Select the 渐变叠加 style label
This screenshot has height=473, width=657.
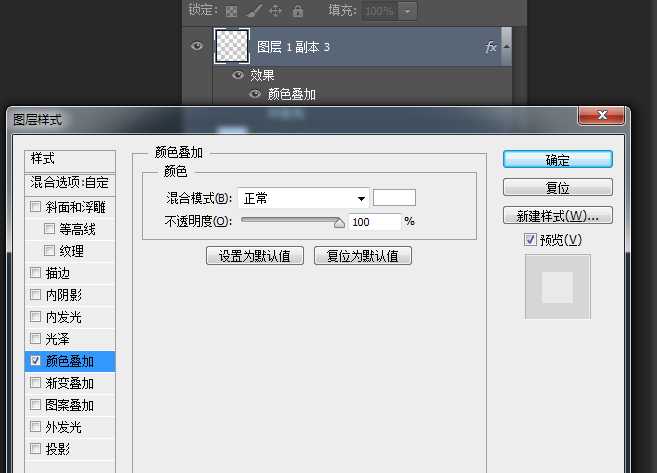coord(70,383)
